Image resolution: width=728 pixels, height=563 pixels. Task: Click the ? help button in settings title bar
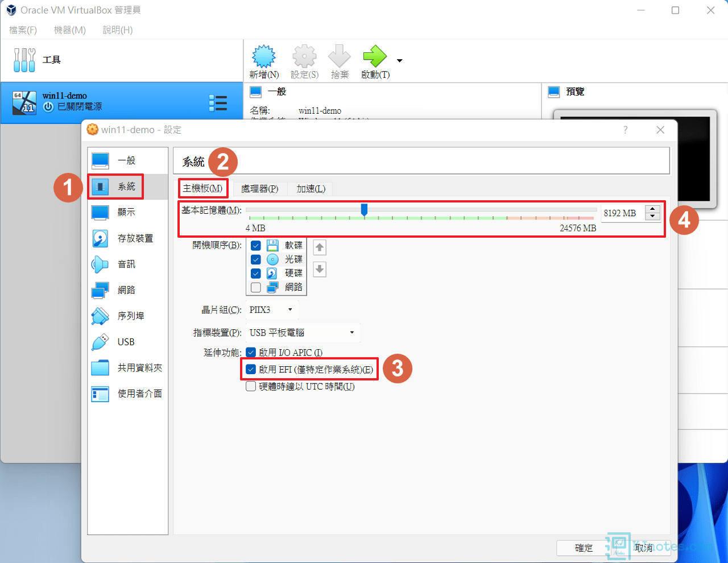625,130
